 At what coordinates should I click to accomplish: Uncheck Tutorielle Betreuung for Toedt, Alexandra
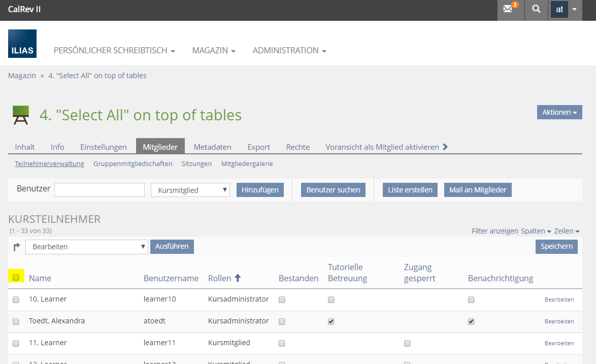tap(331, 321)
